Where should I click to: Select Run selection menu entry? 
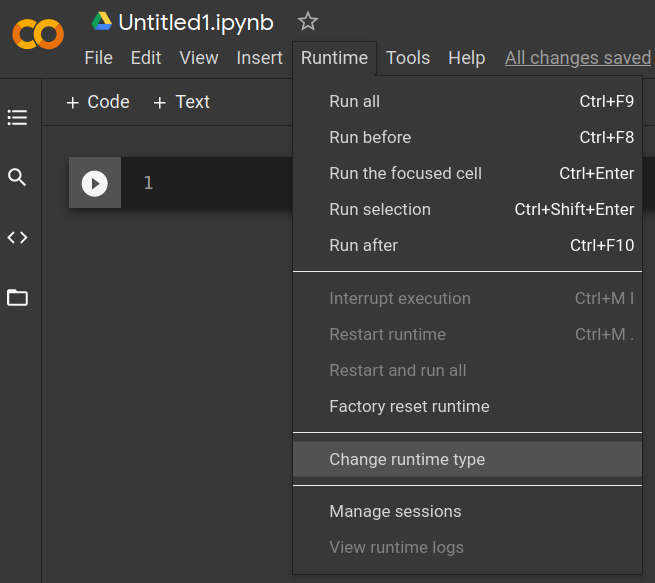pos(467,209)
